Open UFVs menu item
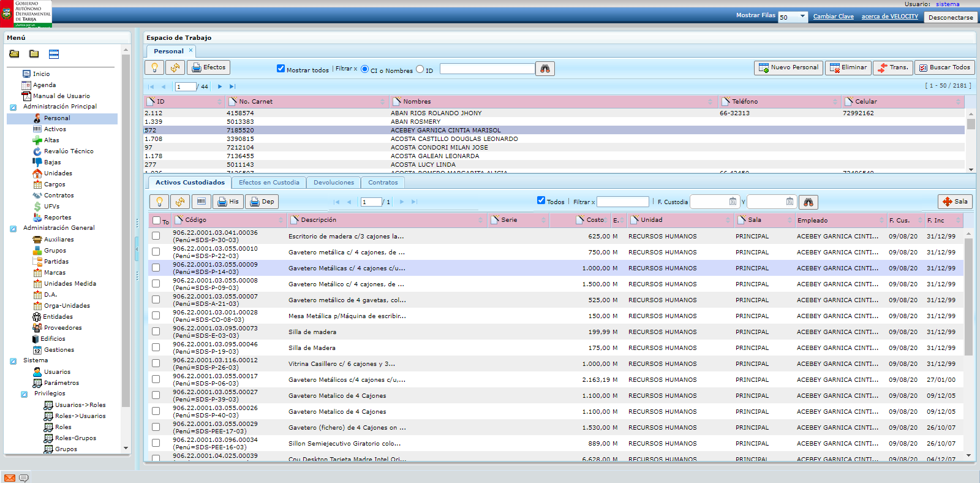Viewport: 980px width, 483px height. [x=51, y=206]
